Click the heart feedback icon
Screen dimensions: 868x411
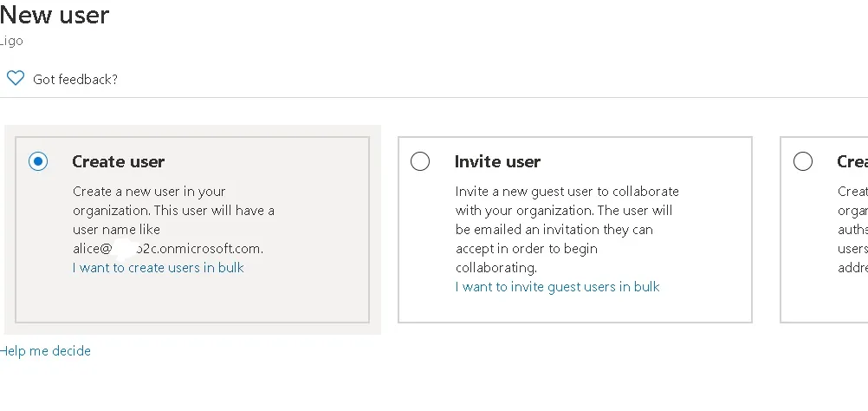(15, 79)
